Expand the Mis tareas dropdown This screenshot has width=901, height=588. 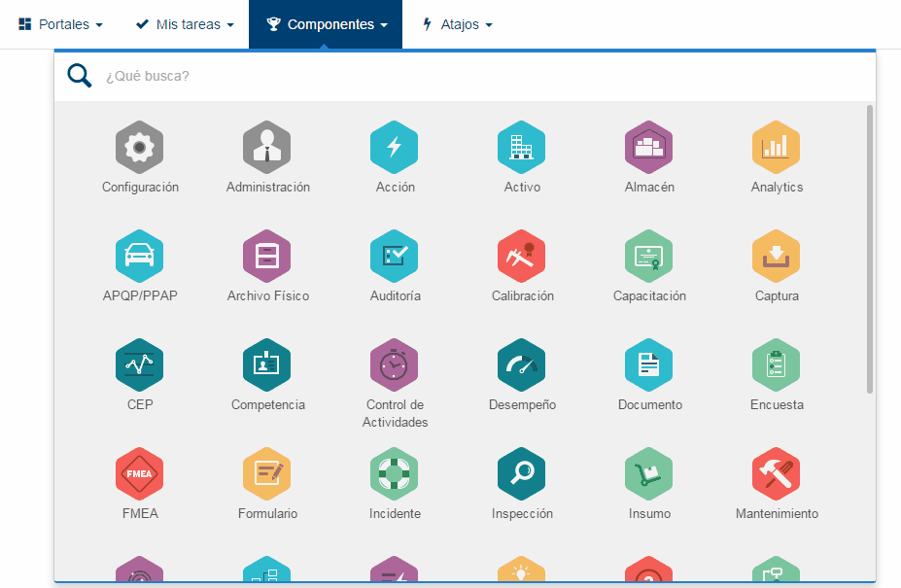point(185,24)
